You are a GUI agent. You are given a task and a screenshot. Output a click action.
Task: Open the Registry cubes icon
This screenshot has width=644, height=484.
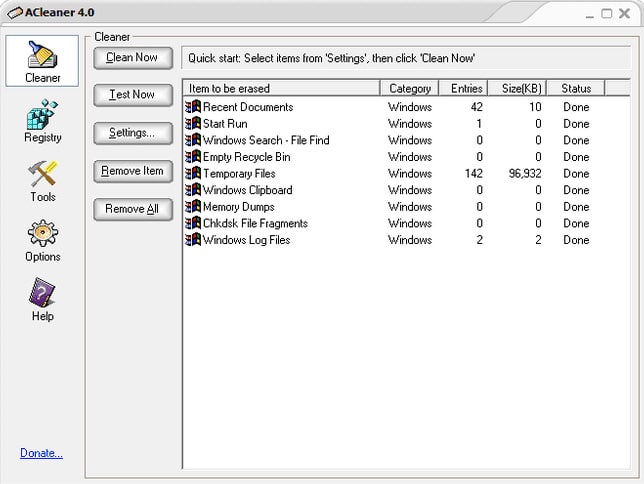click(x=42, y=114)
